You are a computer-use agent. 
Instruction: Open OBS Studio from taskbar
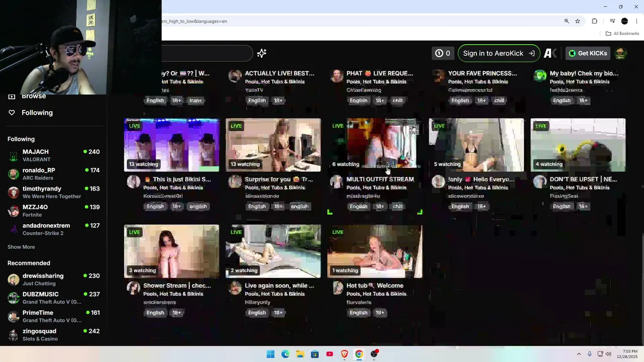click(374, 354)
